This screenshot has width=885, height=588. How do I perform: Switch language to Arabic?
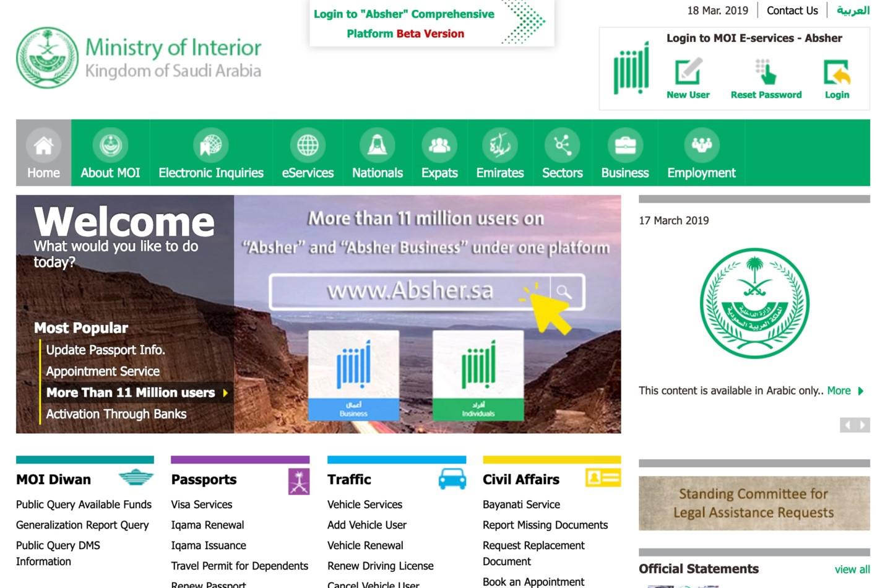853,11
